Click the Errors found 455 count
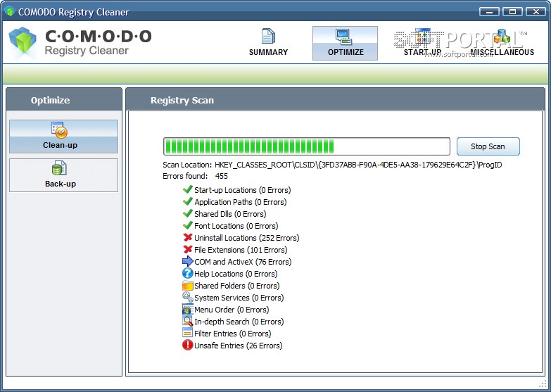Screen dimensions: 551x392 point(222,176)
